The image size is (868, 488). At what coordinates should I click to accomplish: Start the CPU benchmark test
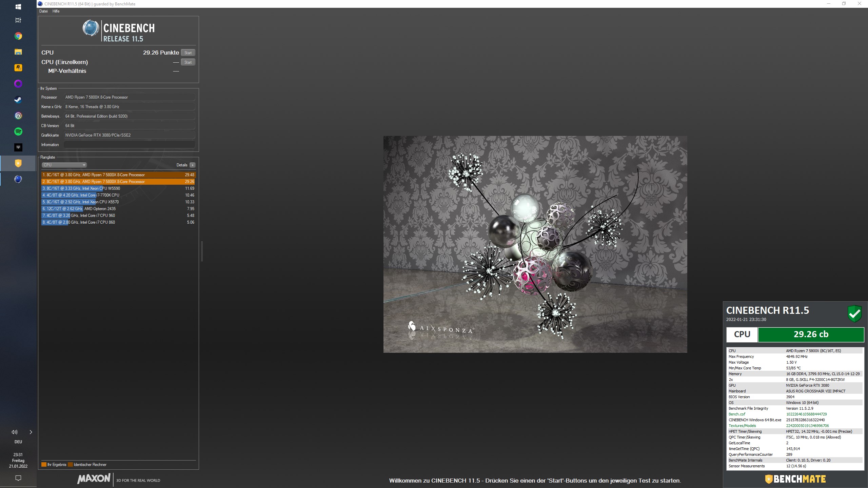[188, 53]
